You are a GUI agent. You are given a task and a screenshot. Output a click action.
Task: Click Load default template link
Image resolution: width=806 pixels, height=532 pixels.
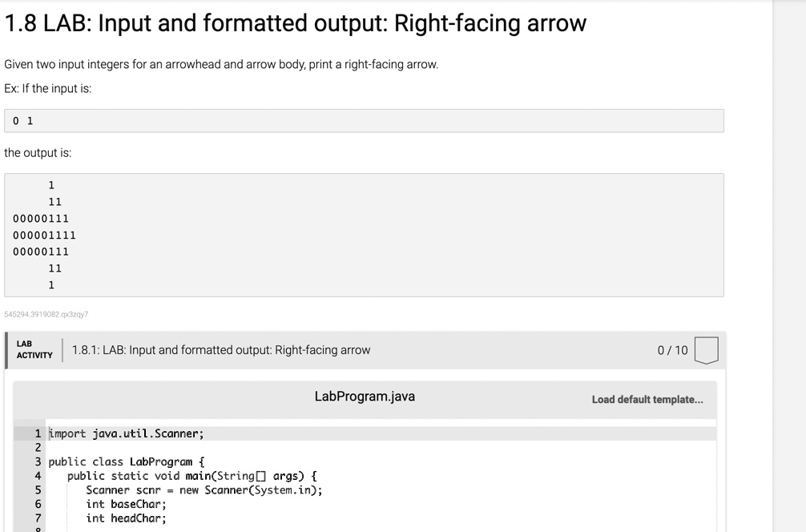[647, 399]
